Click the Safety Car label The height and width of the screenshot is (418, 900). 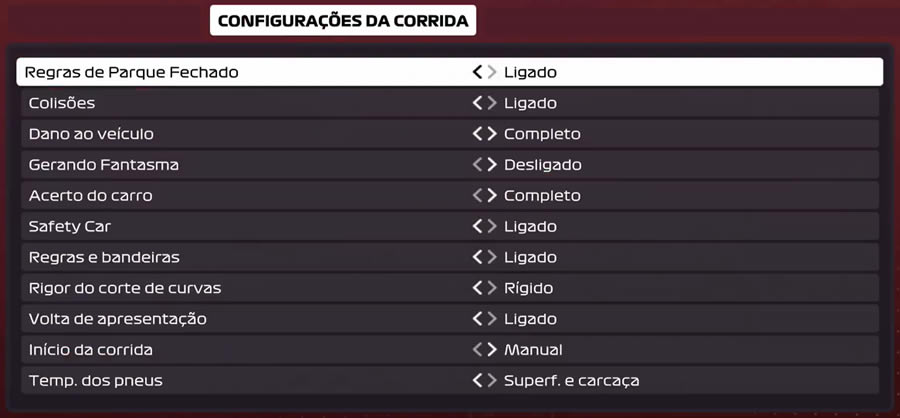pos(69,227)
